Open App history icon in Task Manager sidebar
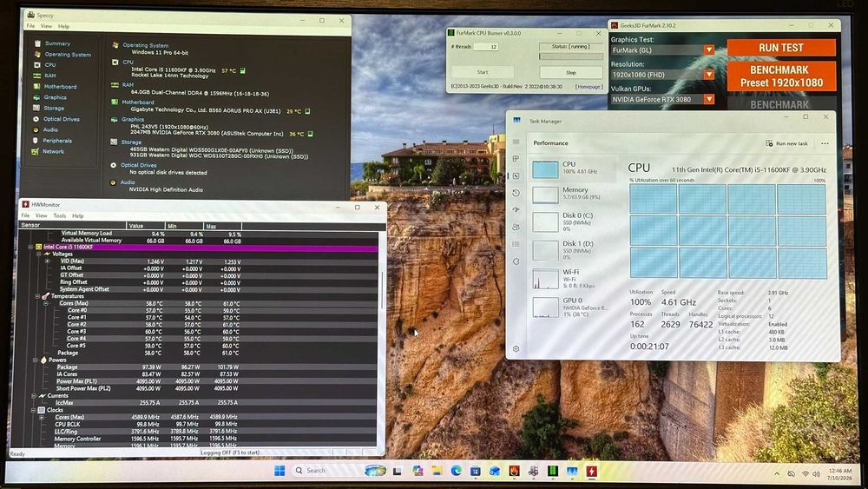This screenshot has height=489, width=868. click(516, 193)
